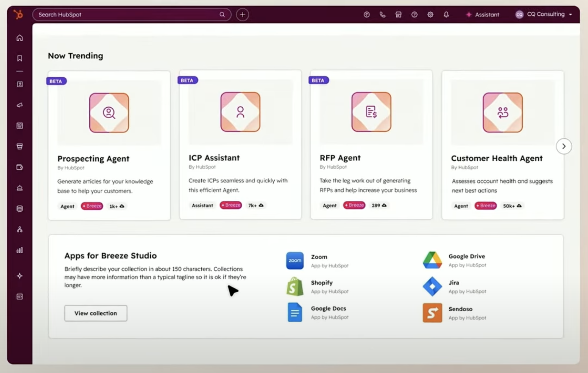Open the Help question mark icon
Viewport: 588px width, 373px height.
coord(414,15)
